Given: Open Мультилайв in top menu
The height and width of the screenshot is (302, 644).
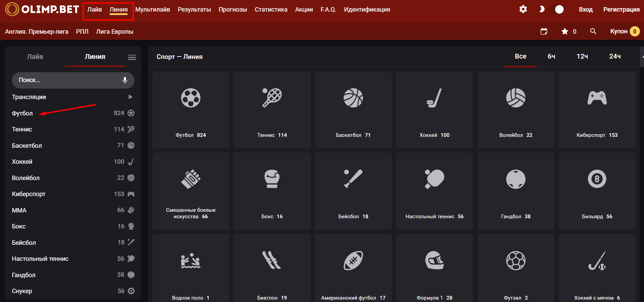Looking at the screenshot, I should (152, 10).
